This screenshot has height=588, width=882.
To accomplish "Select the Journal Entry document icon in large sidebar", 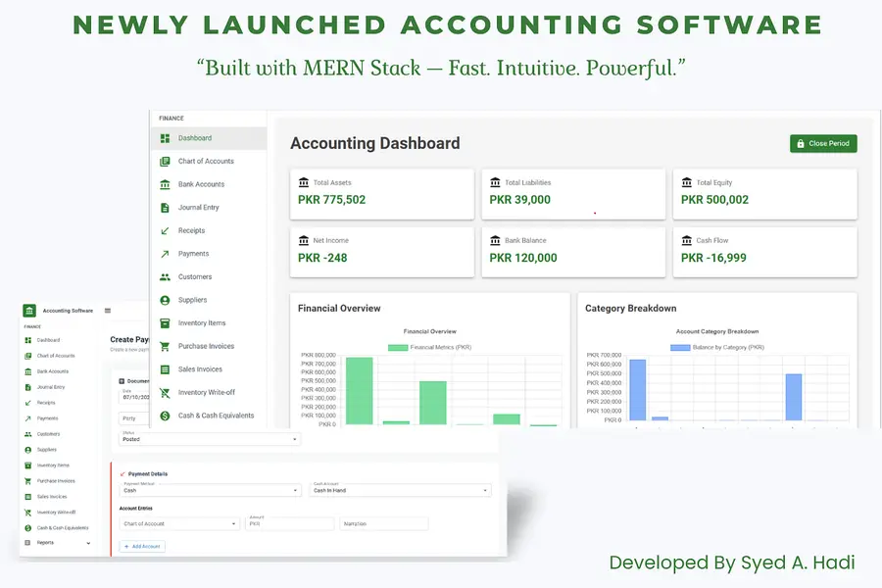I will [165, 208].
